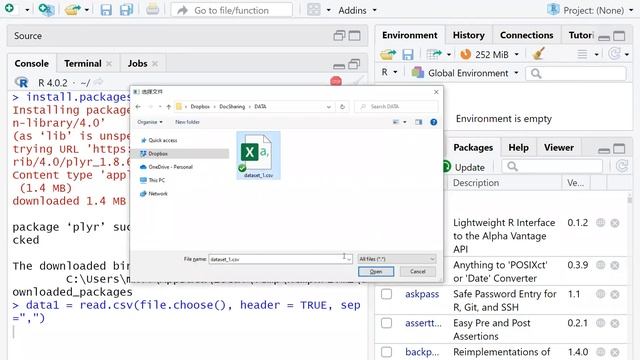Maximize the Source pane
Screen dimensions: 640x360
(x=354, y=36)
